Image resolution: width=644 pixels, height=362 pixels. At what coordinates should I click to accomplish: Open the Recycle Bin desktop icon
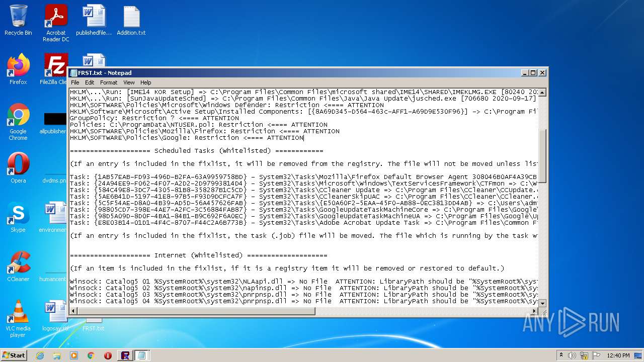[18, 20]
